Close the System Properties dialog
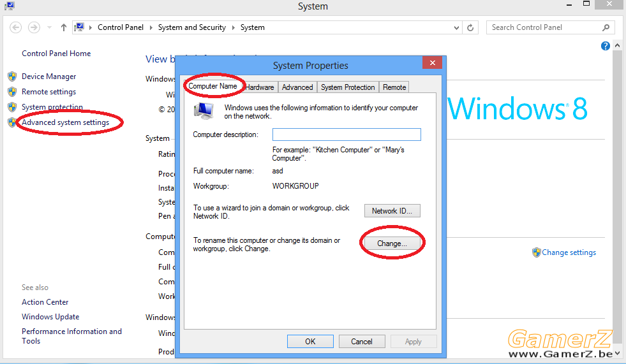Screen dimensions: 626x364 [432, 62]
